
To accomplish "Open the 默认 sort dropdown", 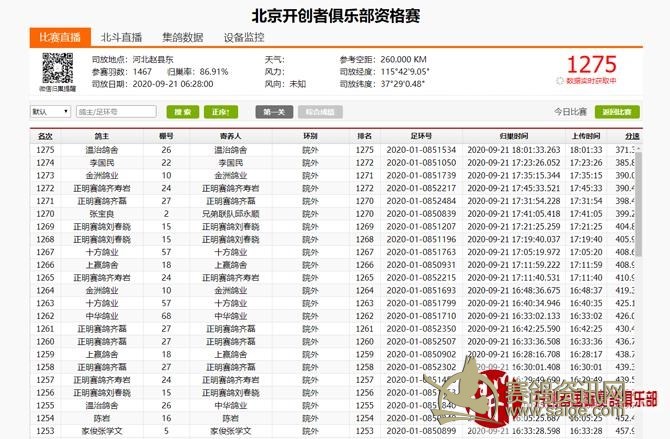I will (x=50, y=112).
